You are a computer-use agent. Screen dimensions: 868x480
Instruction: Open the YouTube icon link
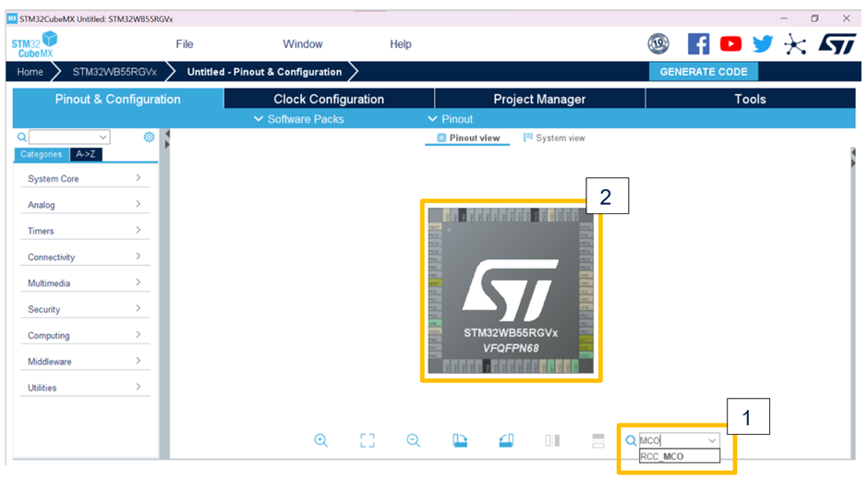730,43
